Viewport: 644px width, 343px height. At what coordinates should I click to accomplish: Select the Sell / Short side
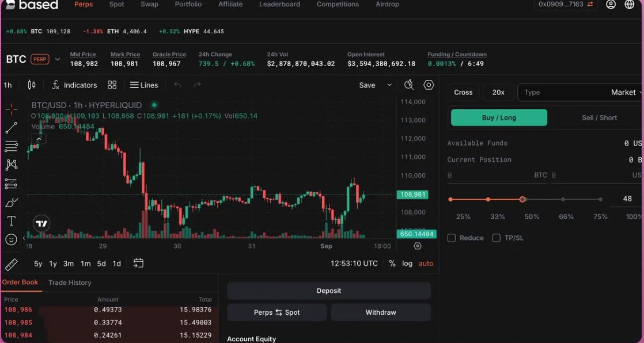pyautogui.click(x=599, y=118)
